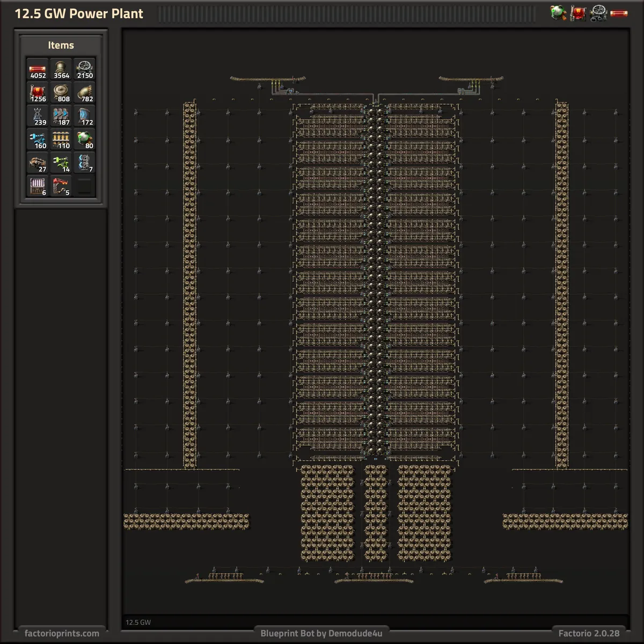Select the blue fast inserter item showing 160
The width and height of the screenshot is (644, 644).
click(x=38, y=139)
